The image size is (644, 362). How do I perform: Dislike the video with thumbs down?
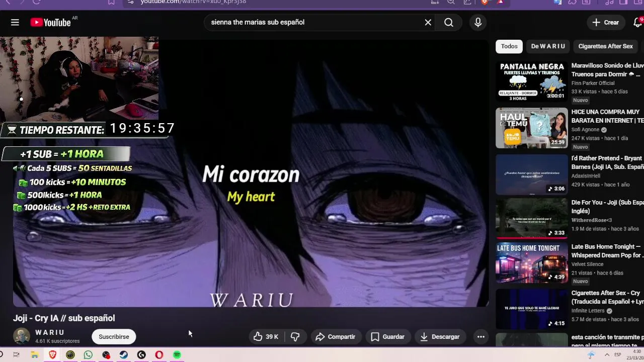point(295,337)
